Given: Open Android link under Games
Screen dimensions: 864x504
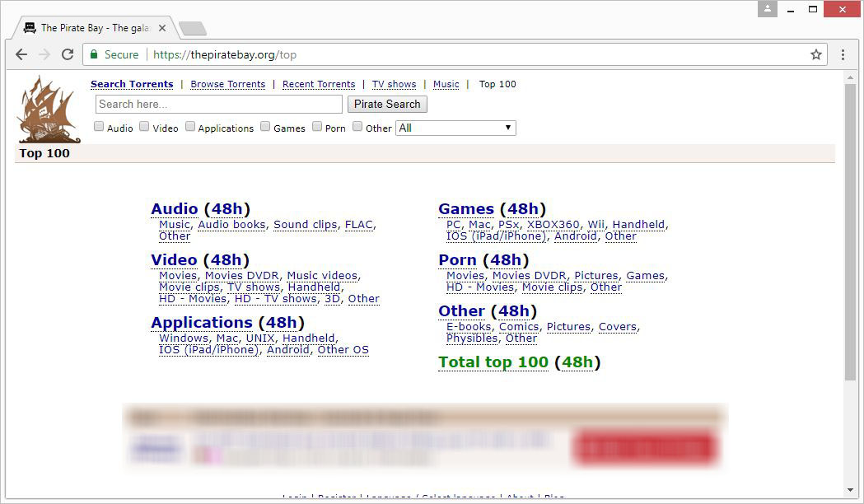Looking at the screenshot, I should (x=575, y=236).
